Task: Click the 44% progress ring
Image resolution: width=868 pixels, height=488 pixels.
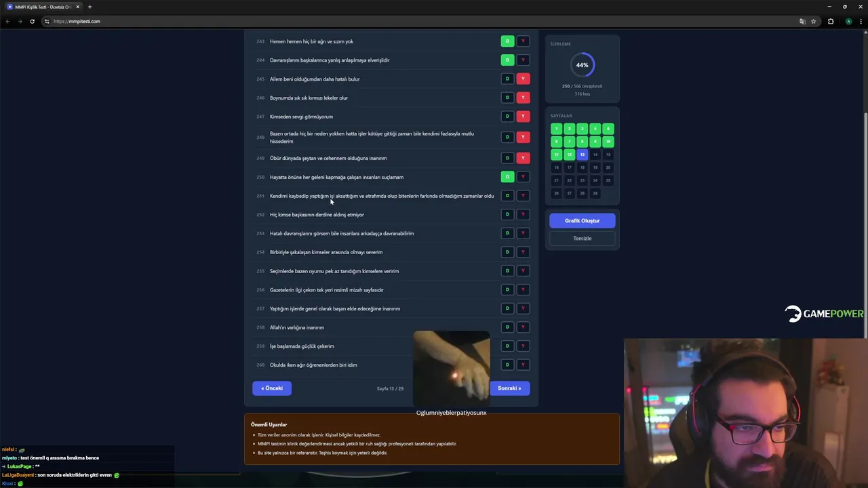Action: point(583,65)
